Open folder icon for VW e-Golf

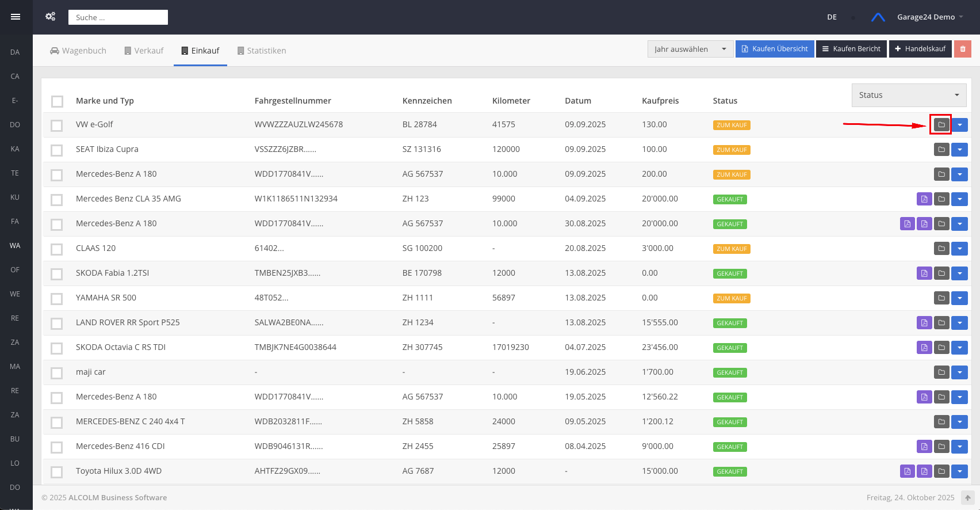pos(941,125)
